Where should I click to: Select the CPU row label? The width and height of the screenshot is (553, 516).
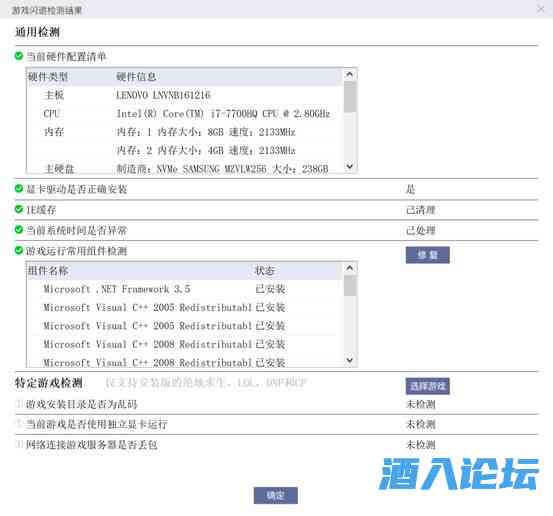tap(51, 114)
